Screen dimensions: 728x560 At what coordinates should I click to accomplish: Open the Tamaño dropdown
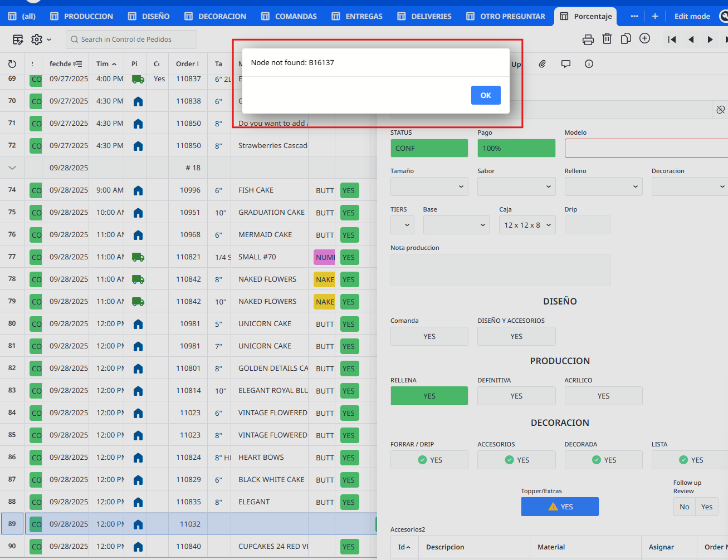pos(429,186)
